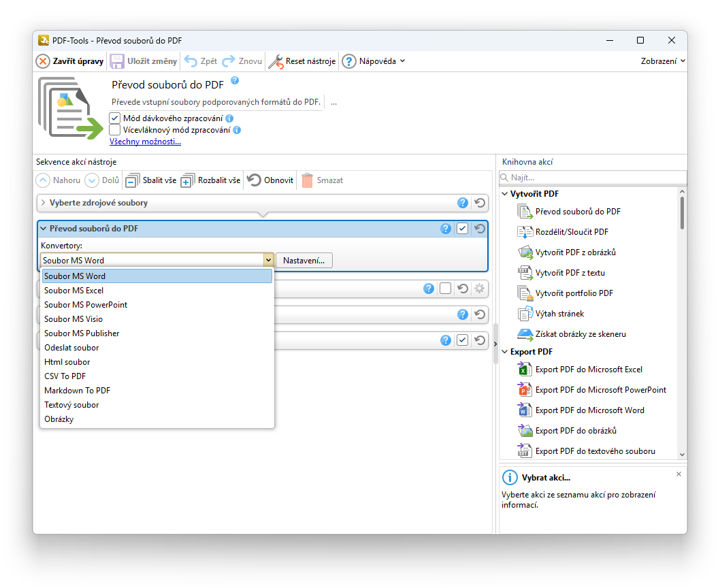Image resolution: width=720 pixels, height=588 pixels.
Task: Click Zavřít úpravy close-edits icon
Action: coord(43,61)
